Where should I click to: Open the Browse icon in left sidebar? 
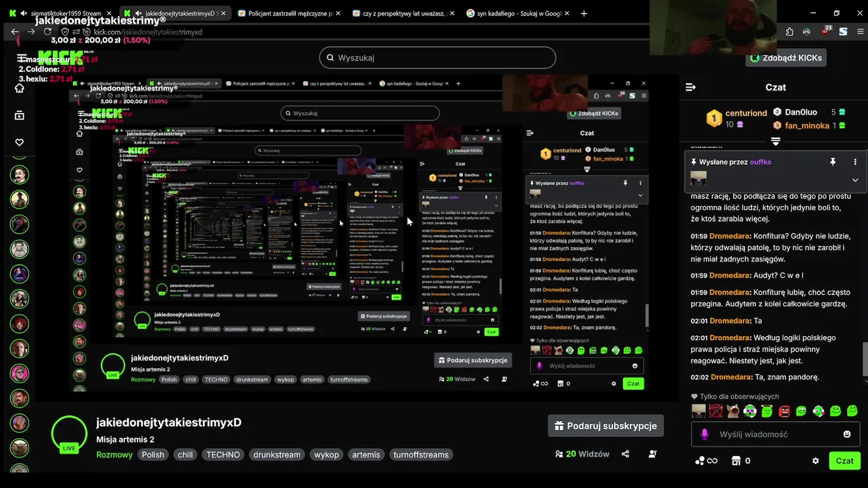(x=20, y=115)
